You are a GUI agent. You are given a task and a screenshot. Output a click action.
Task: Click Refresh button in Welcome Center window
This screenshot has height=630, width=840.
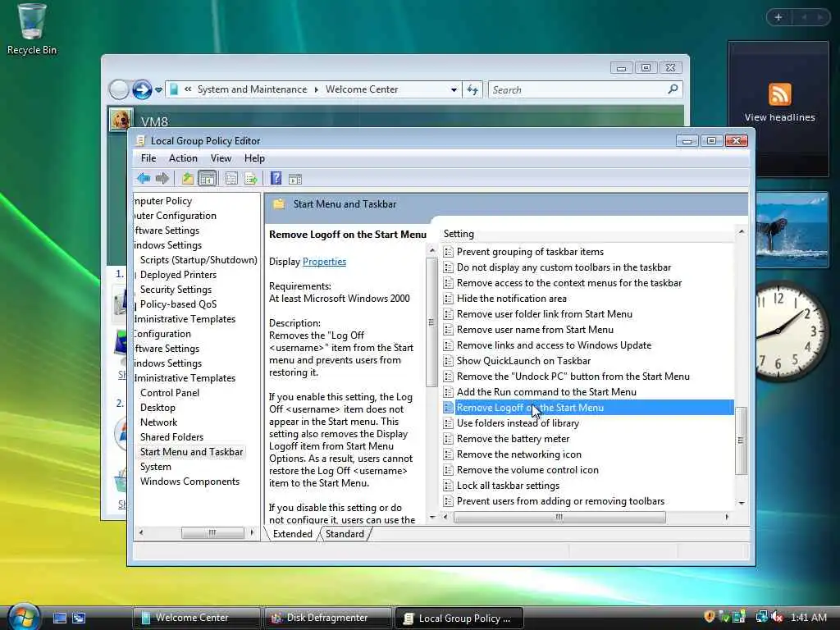click(x=472, y=89)
